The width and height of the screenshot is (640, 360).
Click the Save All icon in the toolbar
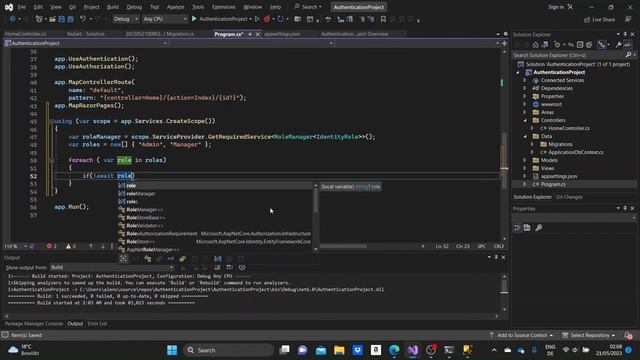click(x=70, y=19)
